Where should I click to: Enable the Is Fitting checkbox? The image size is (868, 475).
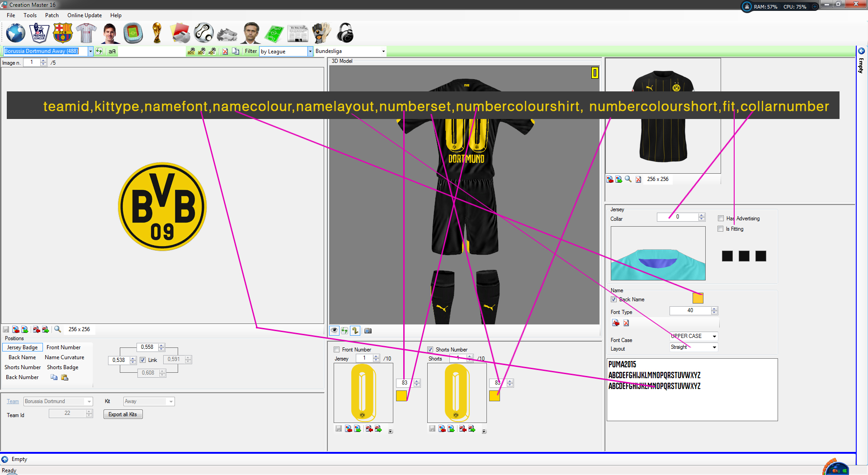pyautogui.click(x=721, y=229)
